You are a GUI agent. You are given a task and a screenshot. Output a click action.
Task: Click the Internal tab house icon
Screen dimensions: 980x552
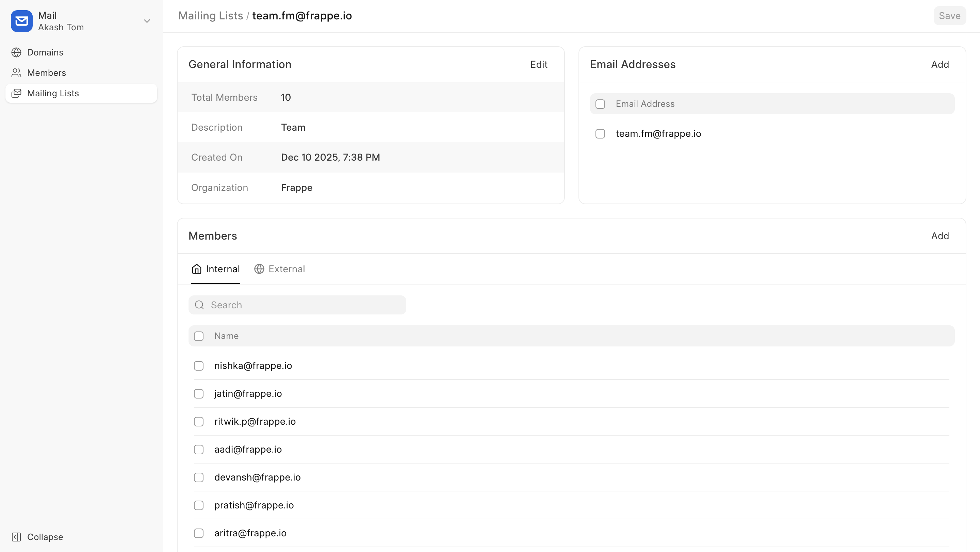pyautogui.click(x=196, y=269)
